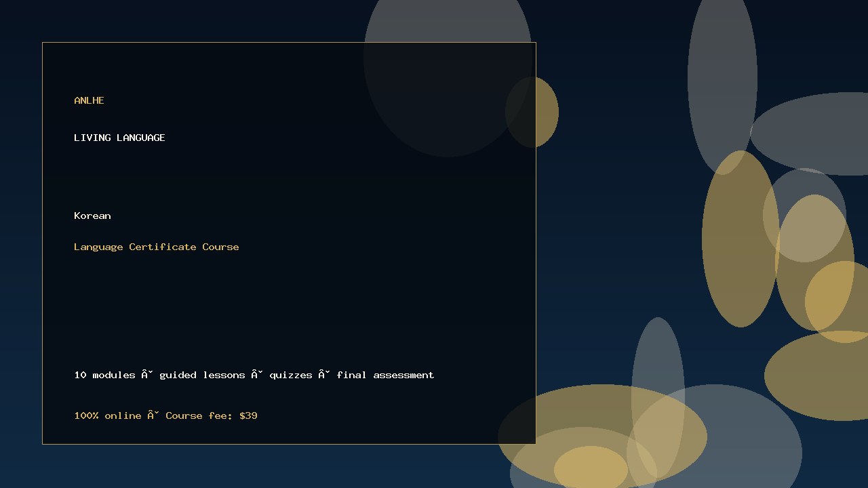Click the Korean course title
Image resolution: width=868 pixels, height=488 pixels.
(92, 216)
